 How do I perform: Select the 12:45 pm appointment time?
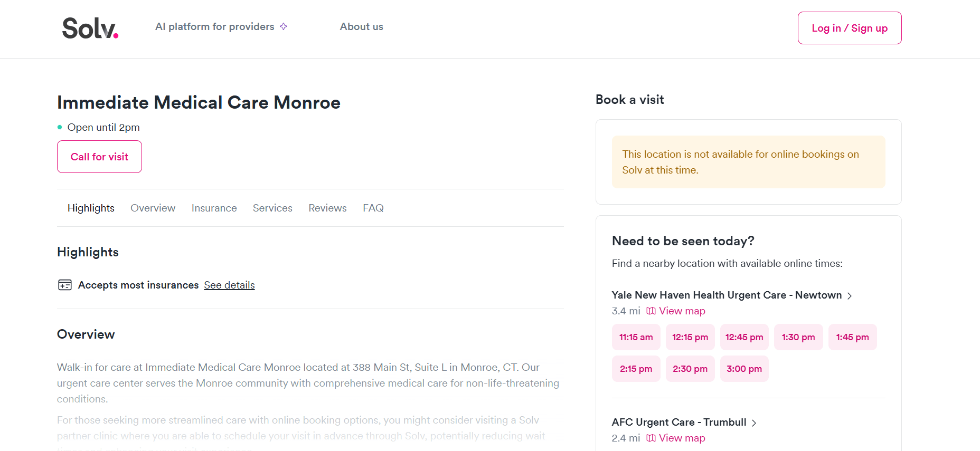coord(745,337)
